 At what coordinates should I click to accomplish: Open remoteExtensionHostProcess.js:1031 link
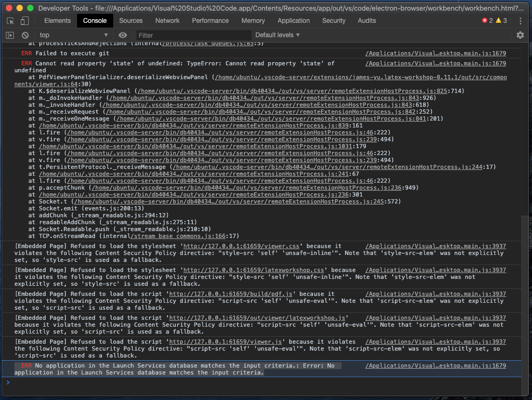click(x=196, y=146)
